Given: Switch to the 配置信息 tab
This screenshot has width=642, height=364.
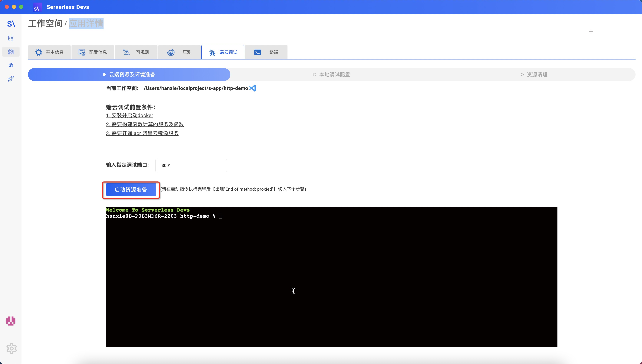Looking at the screenshot, I should tap(93, 52).
